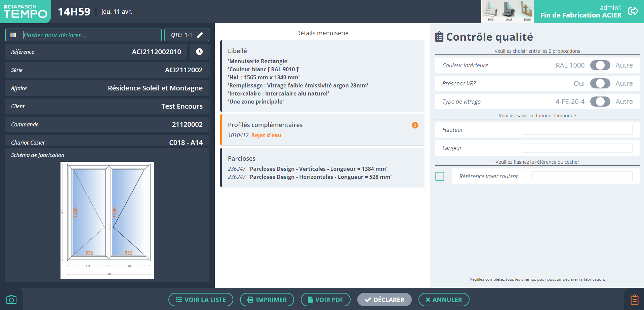Click the camera icon in bottom-left corner
The image size is (644, 310).
pos(11,300)
